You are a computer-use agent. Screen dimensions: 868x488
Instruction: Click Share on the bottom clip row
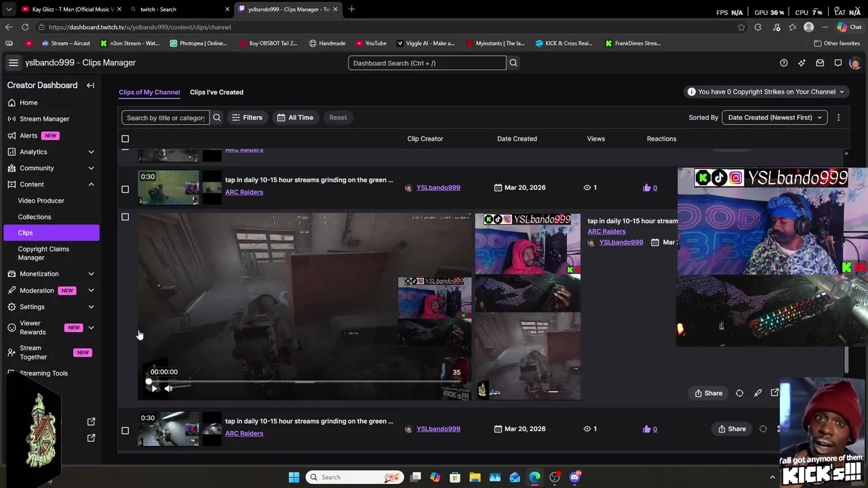732,429
